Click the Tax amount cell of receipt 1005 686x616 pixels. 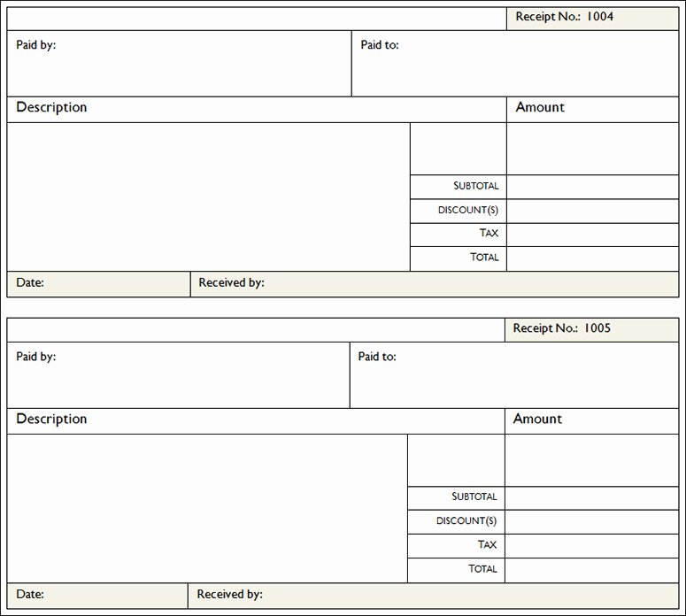click(591, 546)
